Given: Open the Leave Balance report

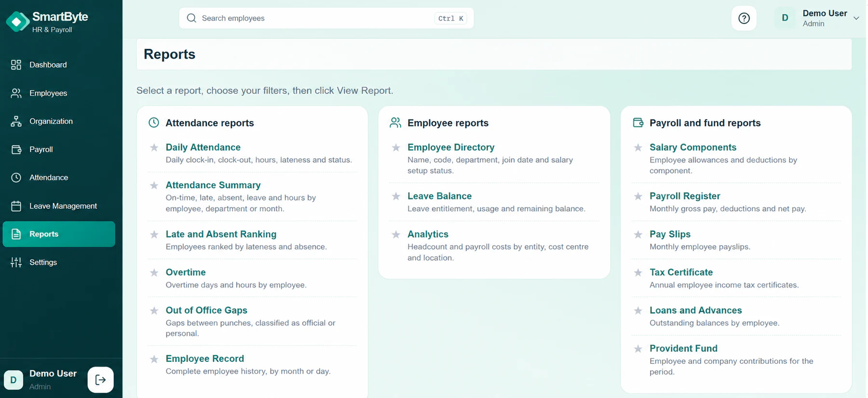Looking at the screenshot, I should pyautogui.click(x=439, y=196).
